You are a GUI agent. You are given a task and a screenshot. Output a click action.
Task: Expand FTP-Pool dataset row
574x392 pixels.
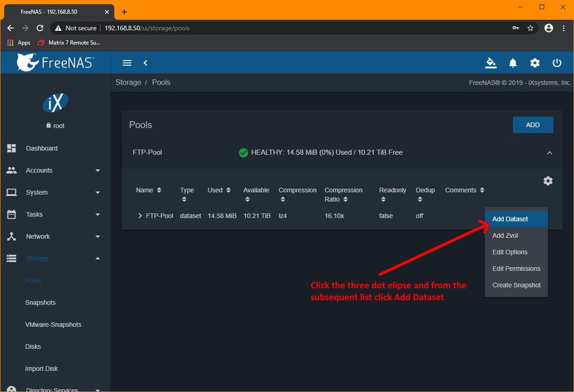[x=140, y=216]
